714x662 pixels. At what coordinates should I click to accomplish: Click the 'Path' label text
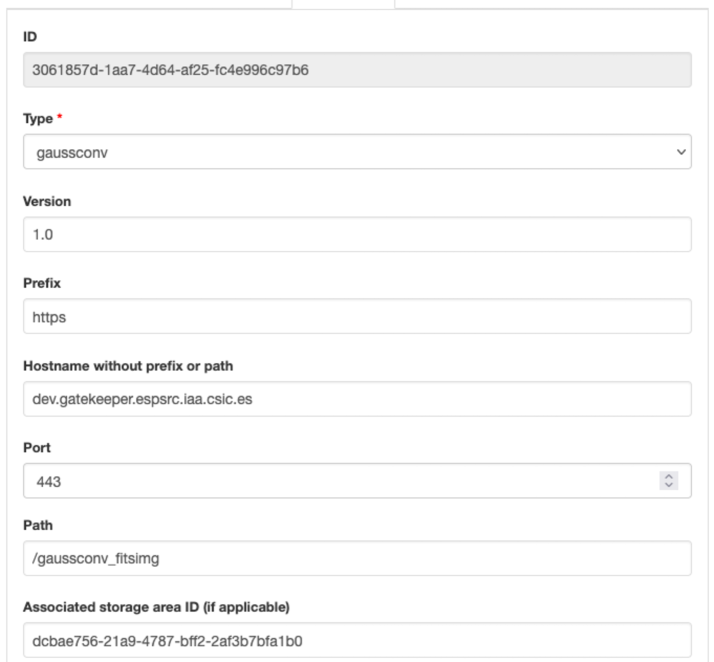pos(36,525)
